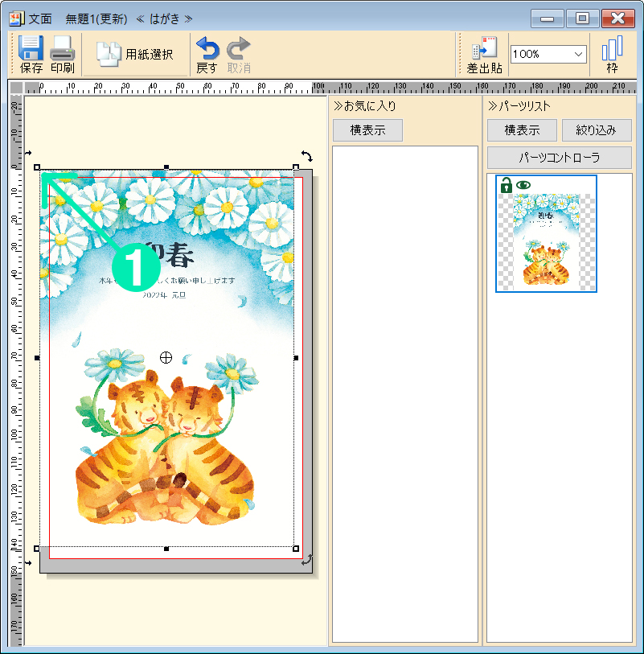Click the top-left resize handle of the image
644x654 pixels.
tap(37, 167)
